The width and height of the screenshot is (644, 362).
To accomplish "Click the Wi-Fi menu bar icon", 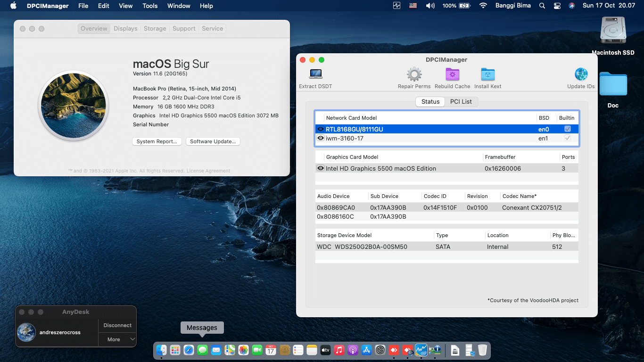I will 483,6.
